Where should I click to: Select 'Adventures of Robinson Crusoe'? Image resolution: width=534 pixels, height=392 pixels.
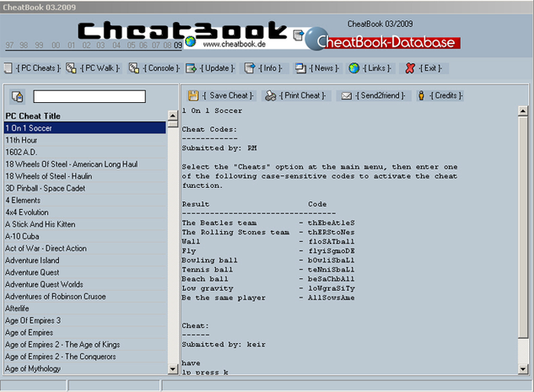click(x=85, y=296)
